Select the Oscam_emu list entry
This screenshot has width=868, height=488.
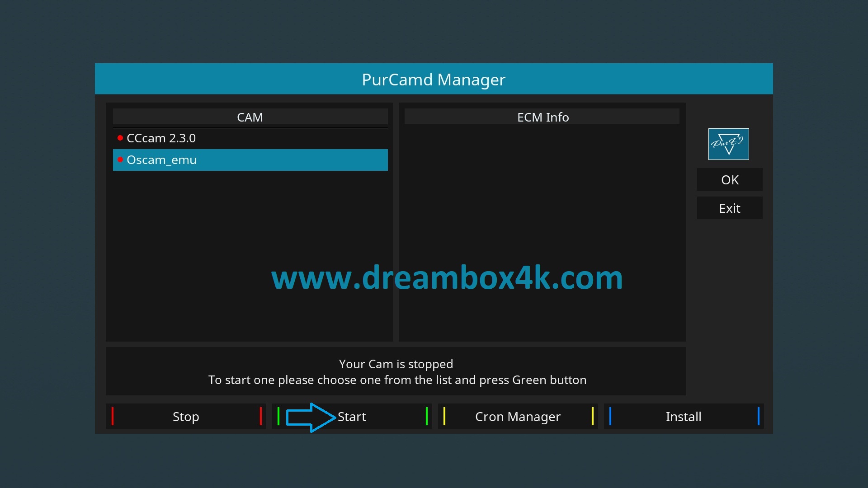pyautogui.click(x=250, y=160)
